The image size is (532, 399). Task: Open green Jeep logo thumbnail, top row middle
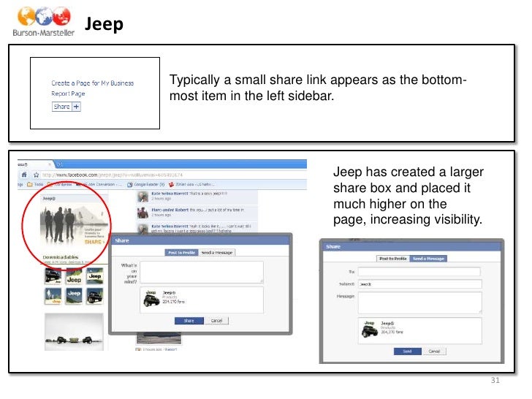(x=74, y=275)
